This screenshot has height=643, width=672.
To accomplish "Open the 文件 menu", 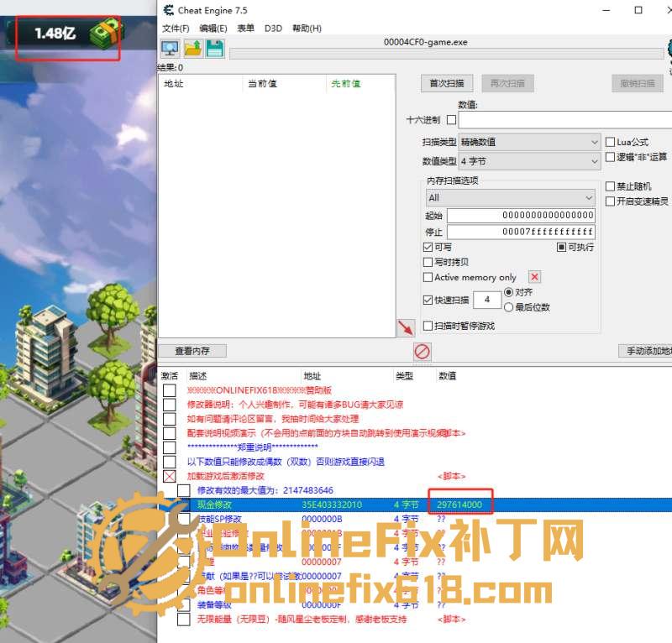I will click(x=176, y=27).
